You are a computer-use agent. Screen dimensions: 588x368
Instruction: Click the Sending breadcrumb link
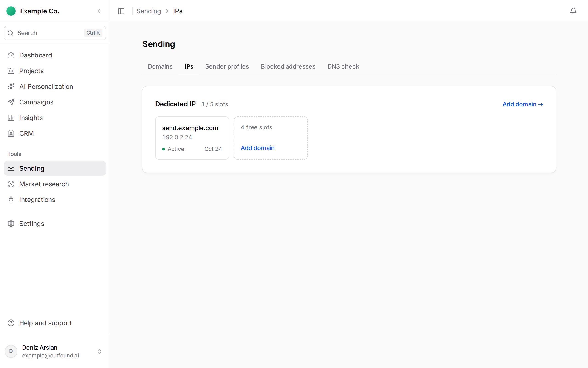point(148,11)
